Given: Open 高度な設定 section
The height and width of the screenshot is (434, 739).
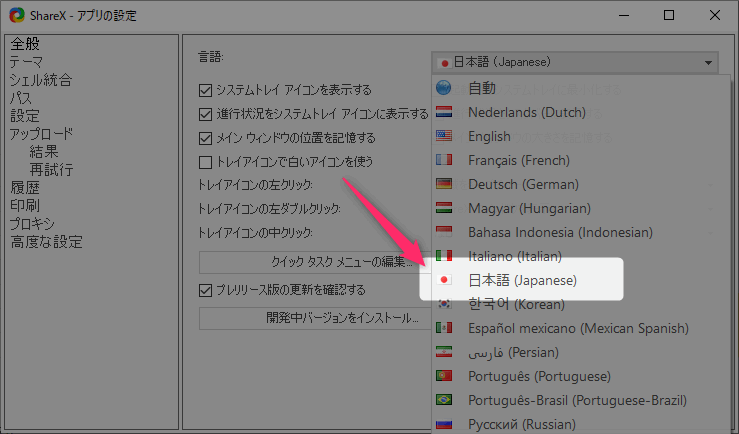Looking at the screenshot, I should pos(46,242).
